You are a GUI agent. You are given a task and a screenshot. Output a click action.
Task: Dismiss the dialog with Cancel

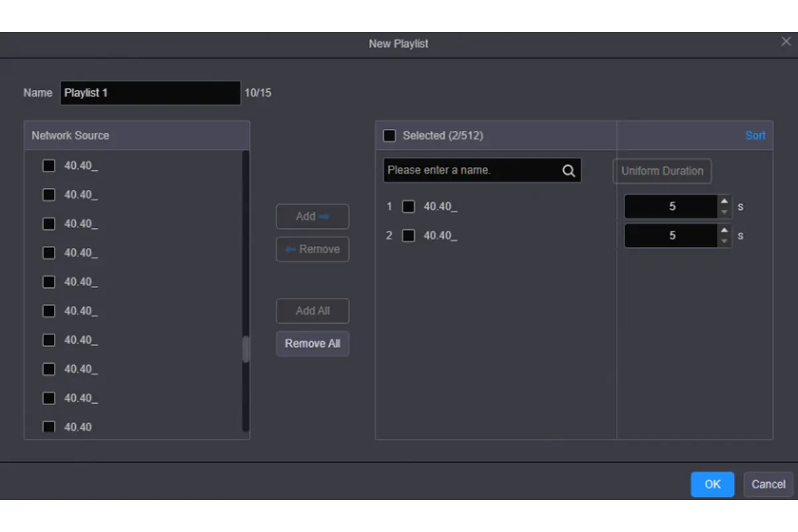click(x=767, y=484)
